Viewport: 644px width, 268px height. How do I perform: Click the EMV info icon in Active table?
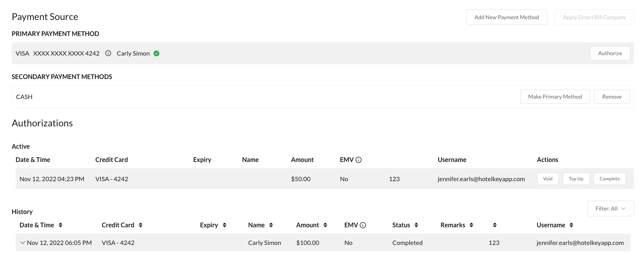359,160
